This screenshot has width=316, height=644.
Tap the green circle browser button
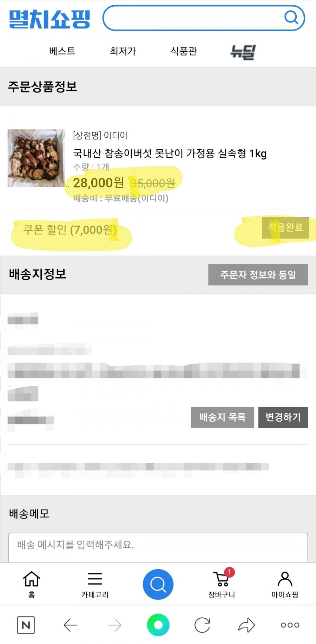(x=158, y=625)
